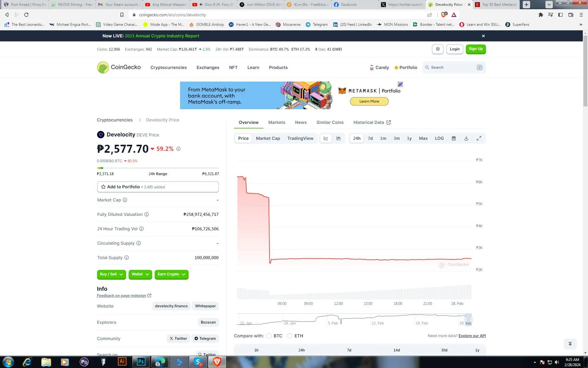
Task: Click the share icon in address bar
Action: (430, 15)
